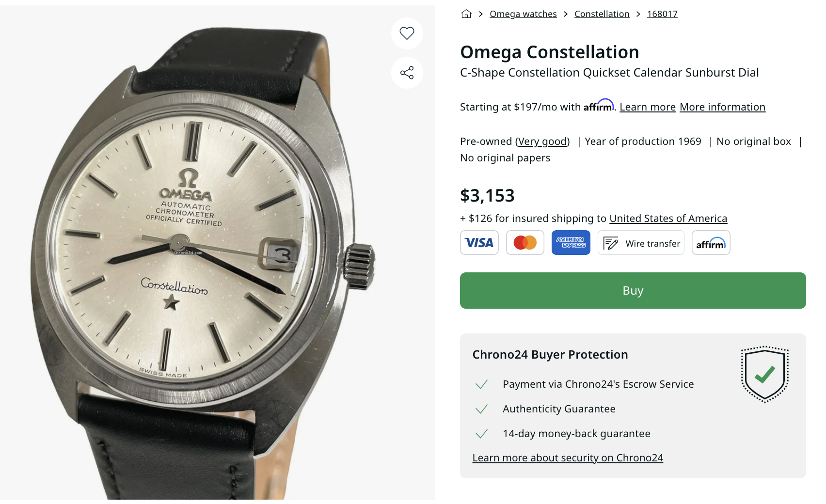Image resolution: width=826 pixels, height=504 pixels.
Task: Open the 168017 reference breadcrumb
Action: (x=662, y=14)
